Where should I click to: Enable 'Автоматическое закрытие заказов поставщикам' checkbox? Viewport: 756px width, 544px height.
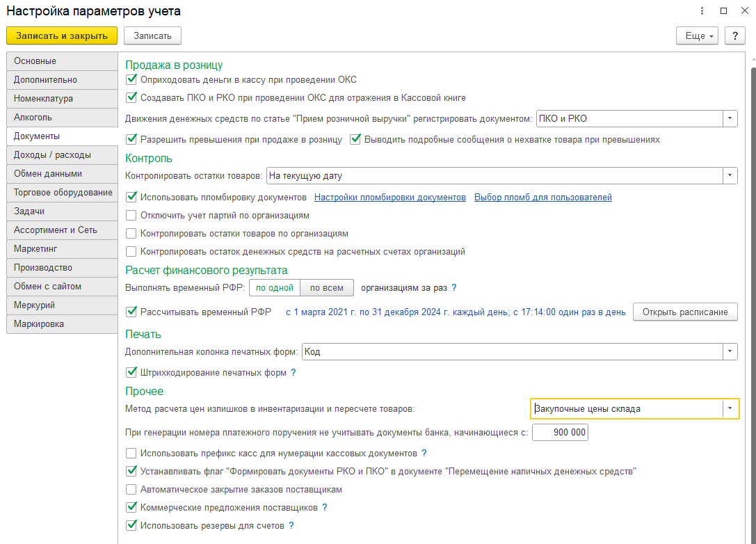(x=131, y=490)
